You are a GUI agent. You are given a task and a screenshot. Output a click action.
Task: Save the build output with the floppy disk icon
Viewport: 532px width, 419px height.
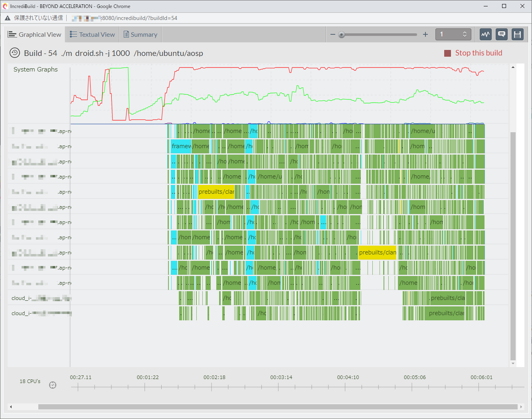[517, 34]
